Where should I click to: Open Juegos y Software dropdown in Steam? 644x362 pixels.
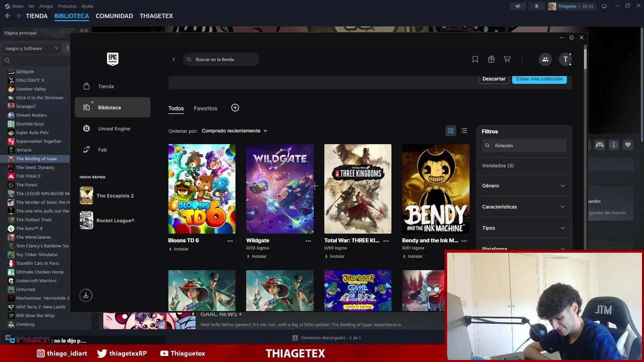click(x=31, y=48)
